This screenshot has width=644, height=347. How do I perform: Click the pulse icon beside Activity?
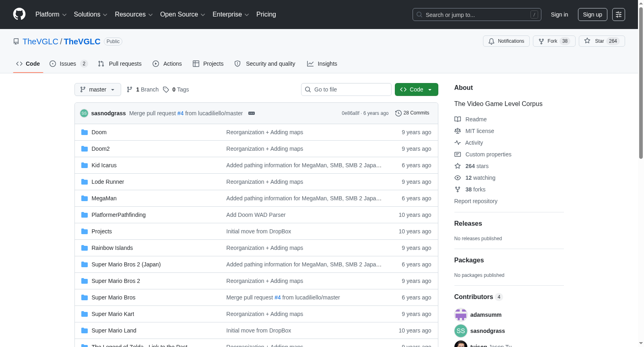click(x=458, y=143)
